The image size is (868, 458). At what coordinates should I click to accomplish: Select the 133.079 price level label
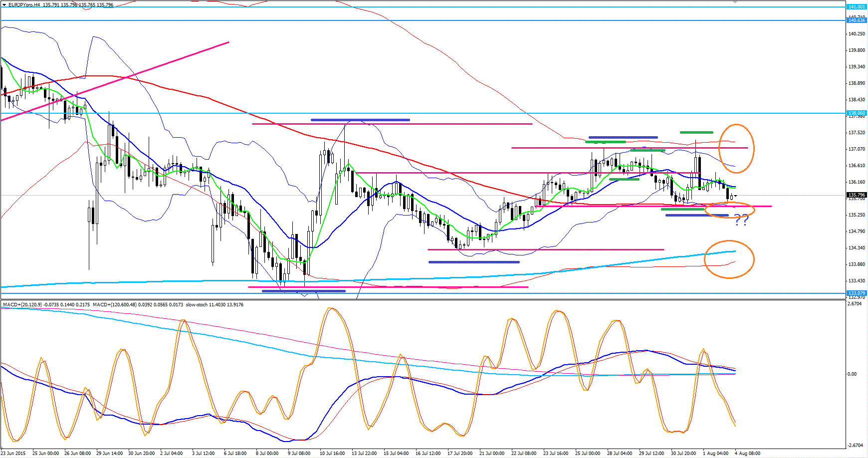coord(857,293)
